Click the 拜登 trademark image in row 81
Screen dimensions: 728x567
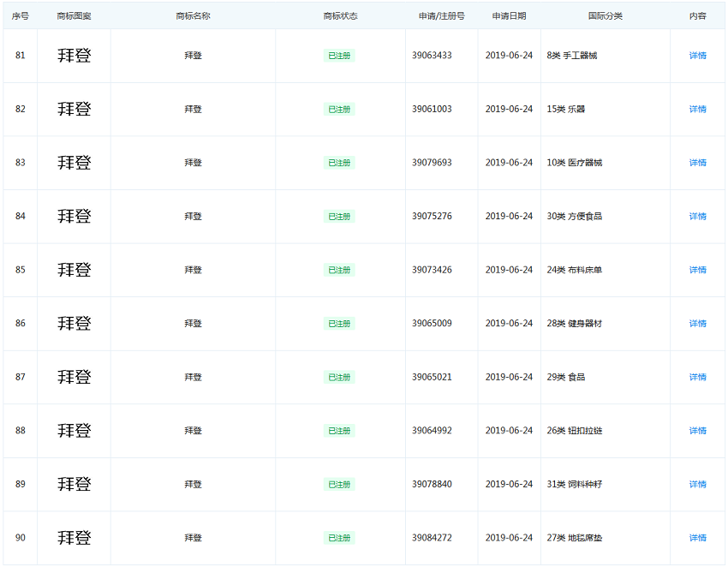click(x=74, y=56)
